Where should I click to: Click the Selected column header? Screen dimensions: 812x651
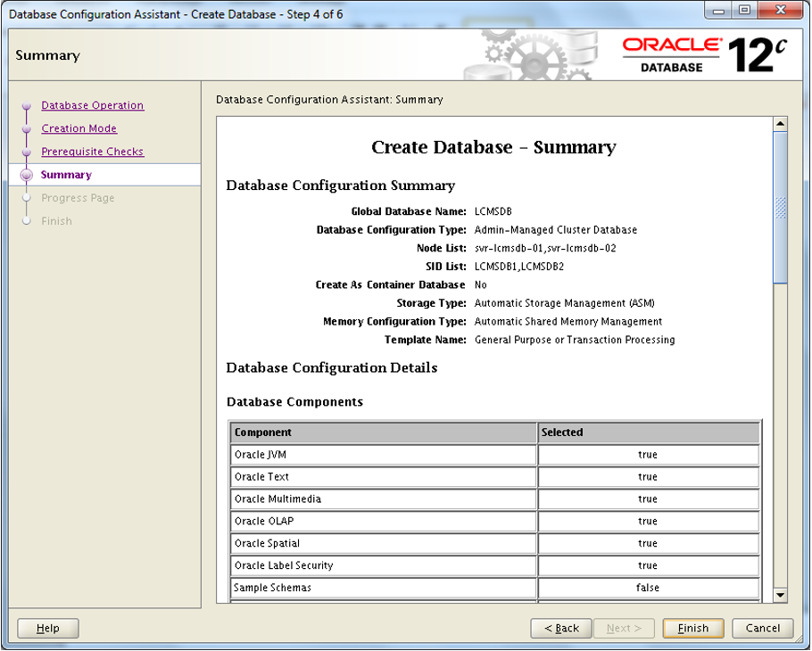coord(649,433)
